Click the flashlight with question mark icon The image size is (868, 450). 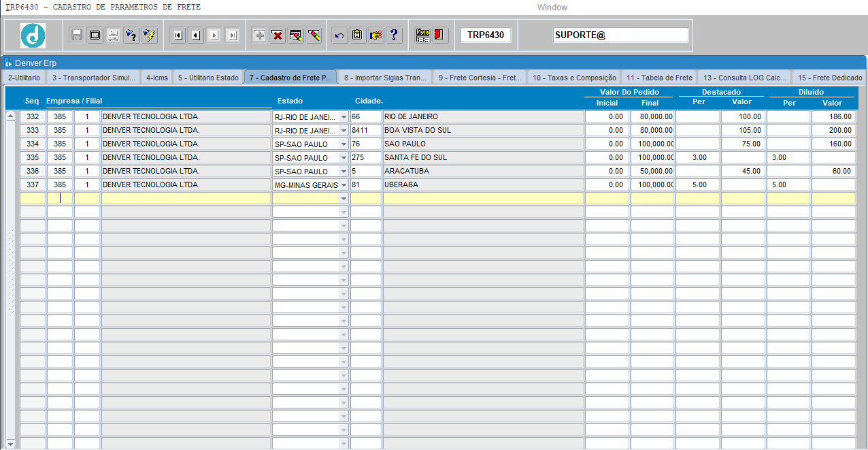coord(131,35)
